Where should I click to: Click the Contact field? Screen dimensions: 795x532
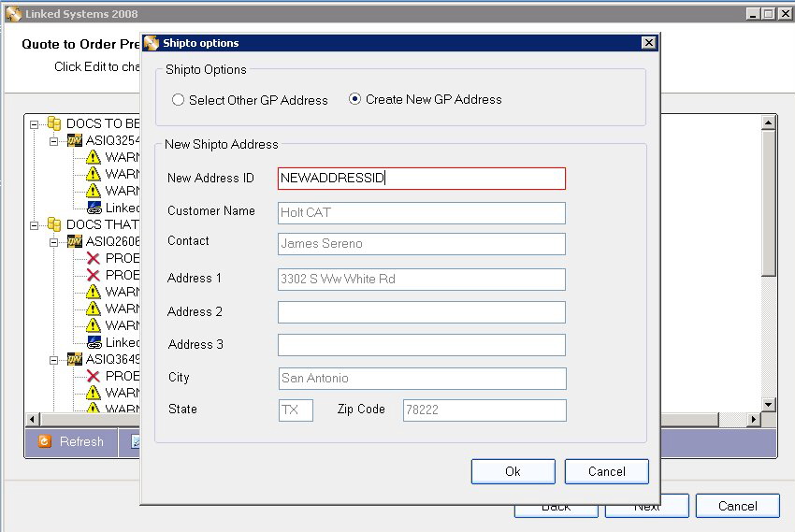(422, 244)
